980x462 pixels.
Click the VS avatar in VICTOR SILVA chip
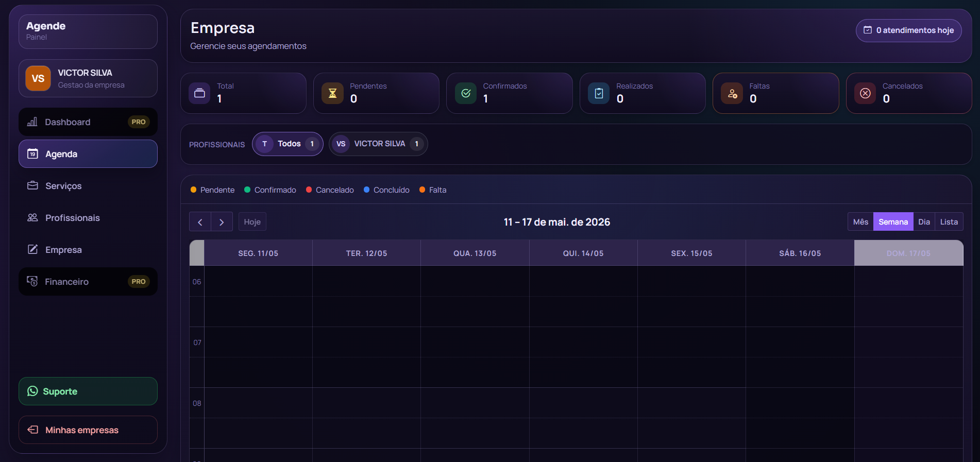(x=341, y=144)
